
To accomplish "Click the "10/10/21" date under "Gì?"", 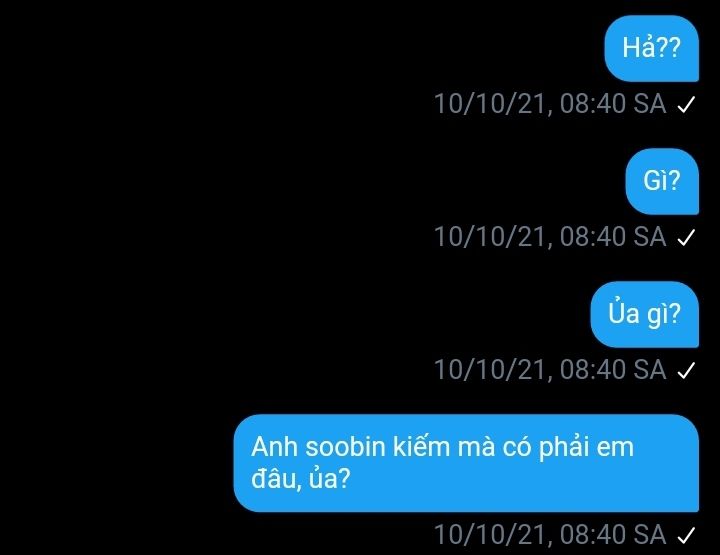I will point(490,237).
